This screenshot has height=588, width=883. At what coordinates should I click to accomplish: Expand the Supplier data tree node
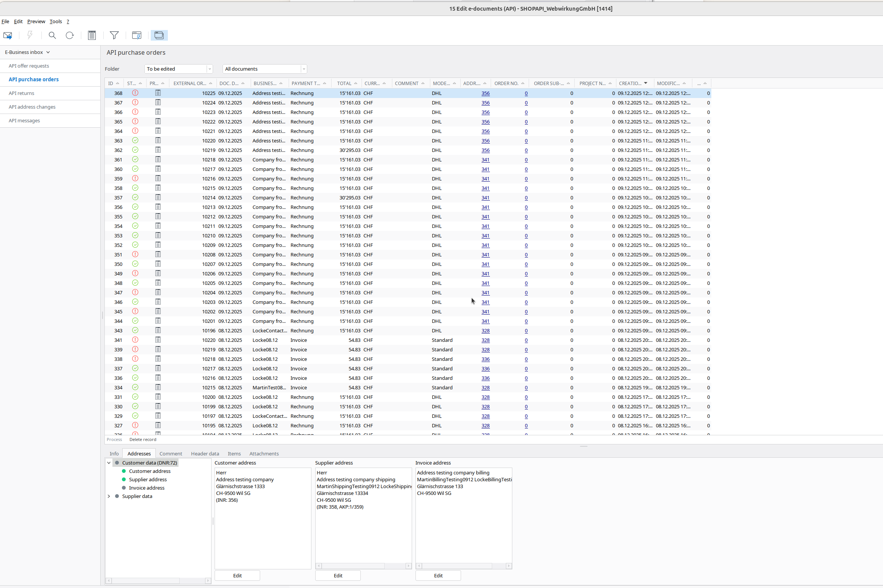(x=109, y=496)
